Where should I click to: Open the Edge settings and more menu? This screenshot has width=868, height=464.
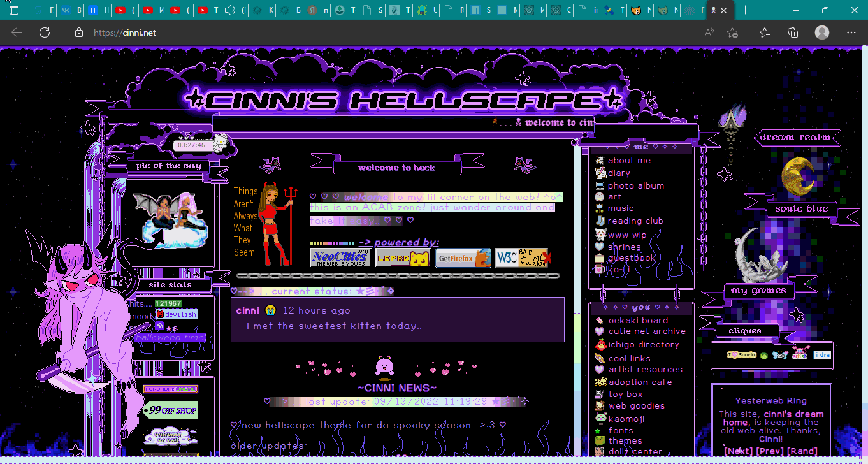pyautogui.click(x=851, y=33)
